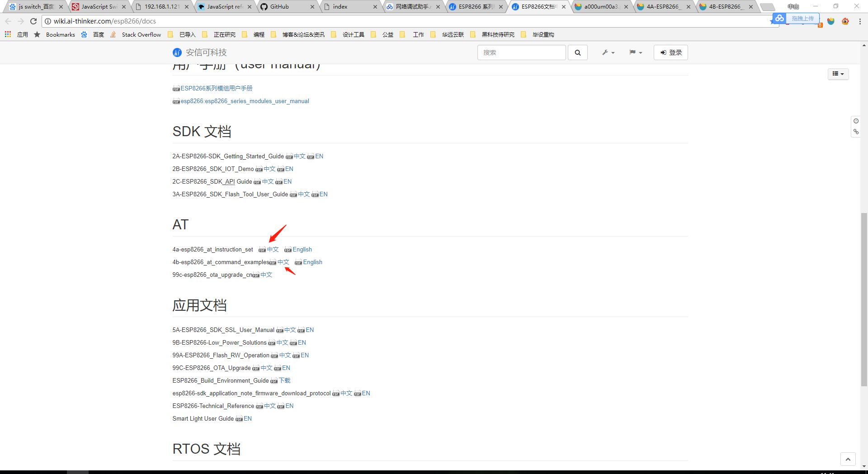Open 中文 4b at_command_examples document
868x474 pixels.
click(283, 262)
